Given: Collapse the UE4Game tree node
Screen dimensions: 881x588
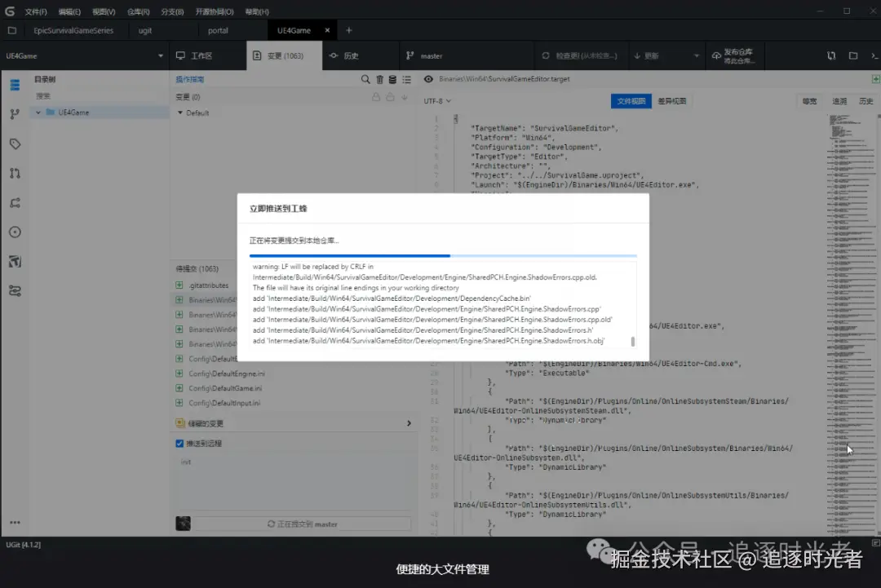Looking at the screenshot, I should (38, 113).
